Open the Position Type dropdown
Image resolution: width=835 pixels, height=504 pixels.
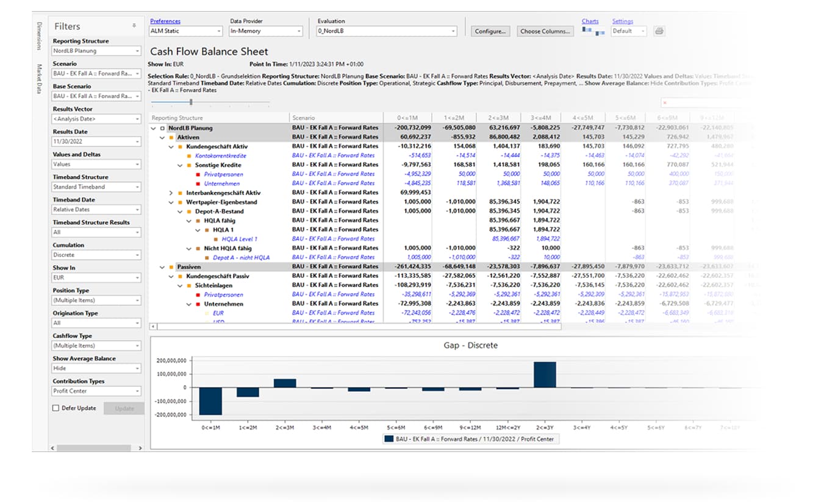96,300
